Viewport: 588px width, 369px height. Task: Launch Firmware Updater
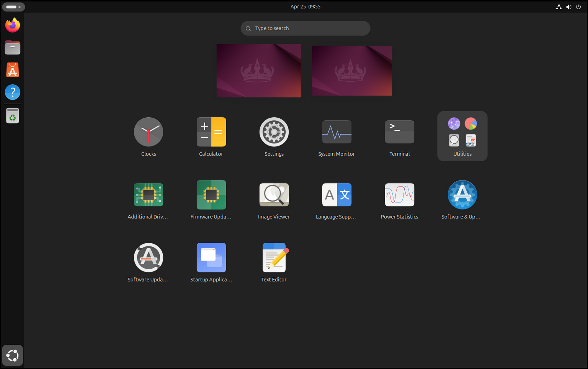(x=211, y=195)
